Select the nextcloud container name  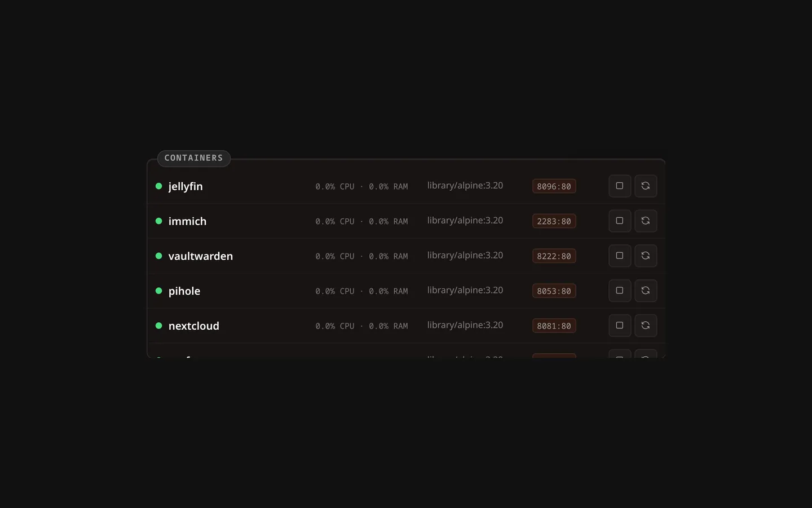pyautogui.click(x=194, y=326)
